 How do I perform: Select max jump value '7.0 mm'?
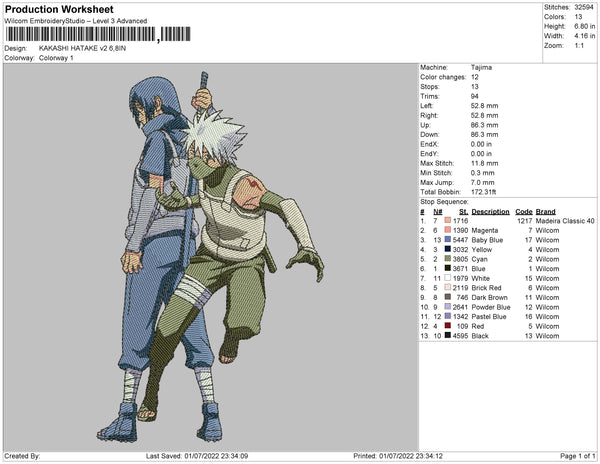(x=483, y=182)
